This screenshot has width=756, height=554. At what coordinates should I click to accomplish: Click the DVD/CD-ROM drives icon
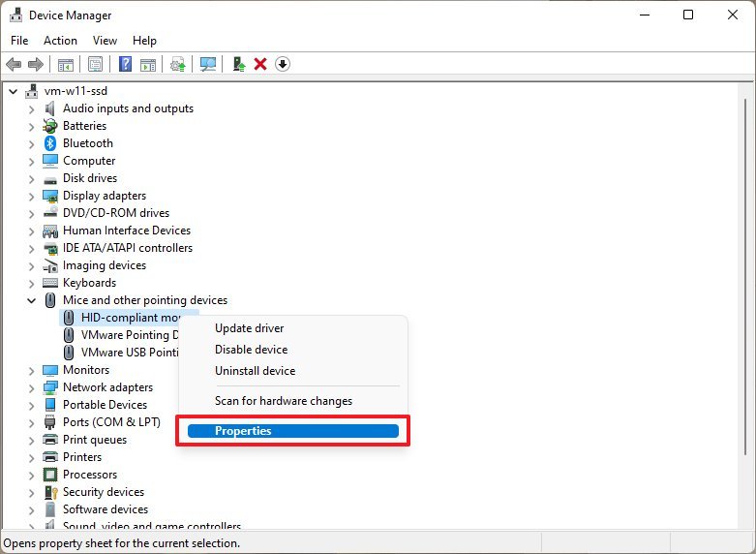tap(50, 213)
